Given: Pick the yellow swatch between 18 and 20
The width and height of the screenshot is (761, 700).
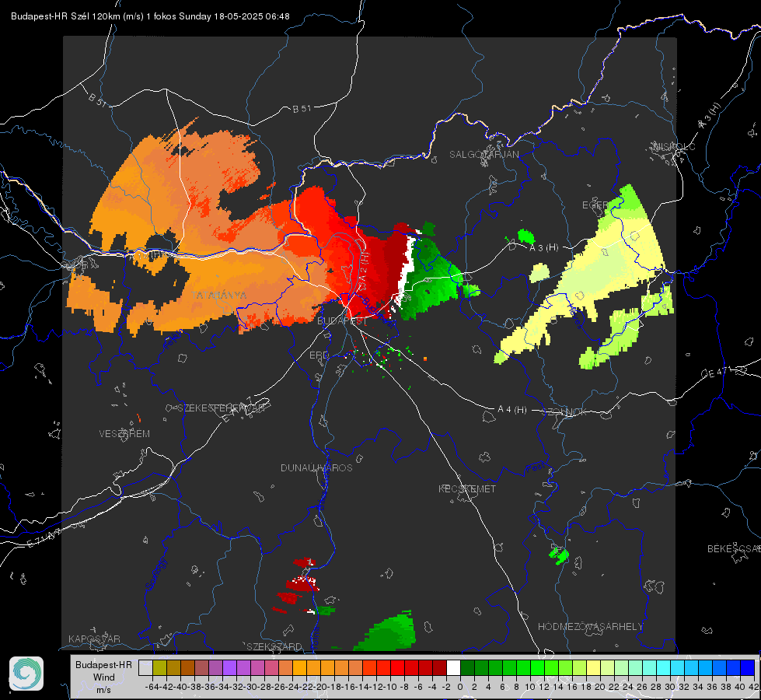Looking at the screenshot, I should [x=593, y=667].
